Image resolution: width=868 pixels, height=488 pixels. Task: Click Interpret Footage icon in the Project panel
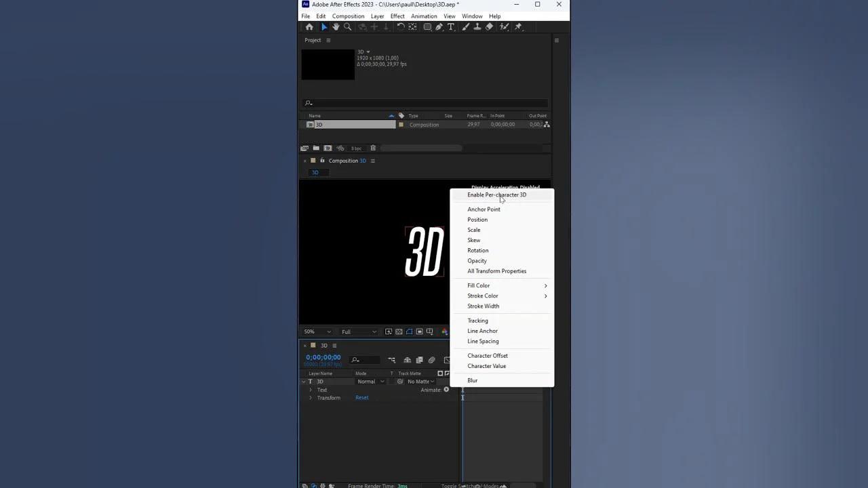[x=304, y=148]
